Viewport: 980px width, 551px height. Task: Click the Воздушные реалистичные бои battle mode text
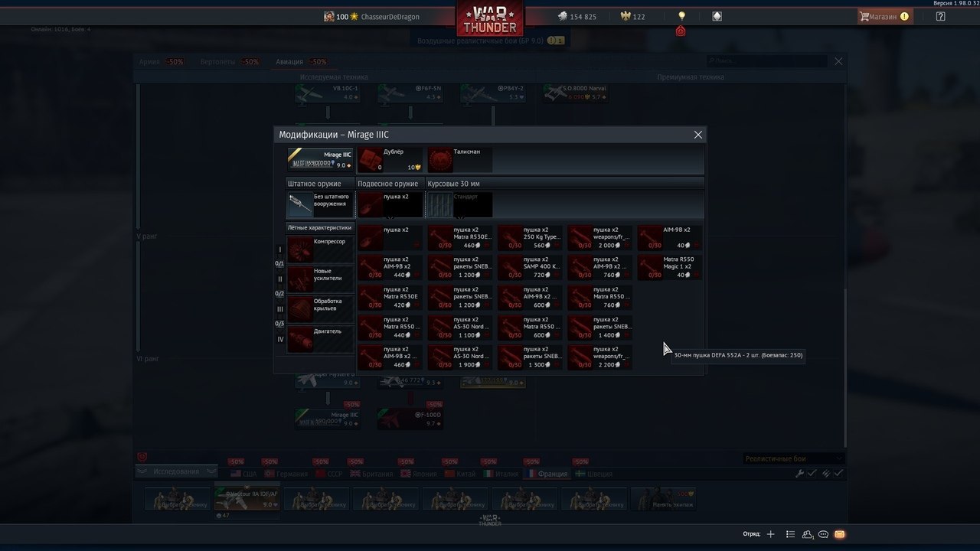(481, 41)
